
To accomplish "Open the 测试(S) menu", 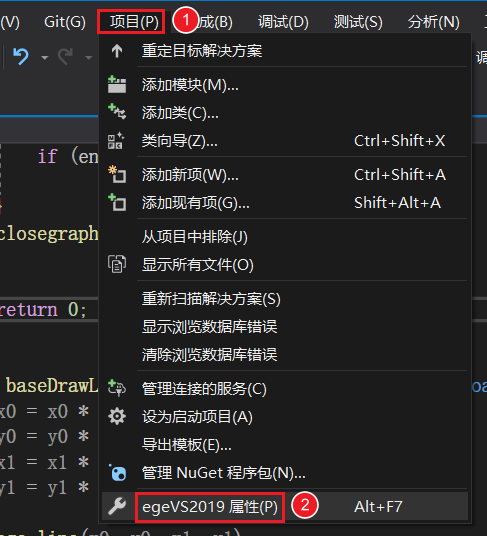I will (358, 22).
